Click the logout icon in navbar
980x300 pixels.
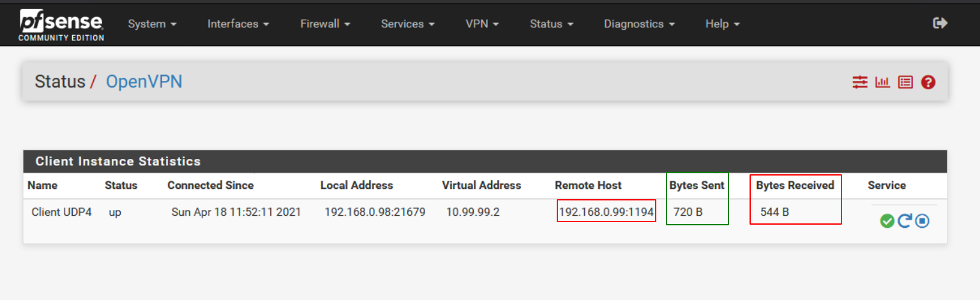coord(940,23)
